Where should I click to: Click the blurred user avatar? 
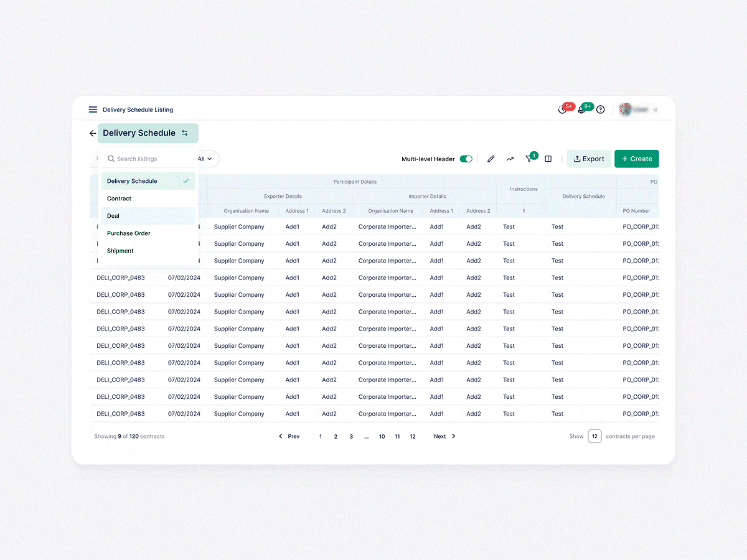tap(626, 110)
